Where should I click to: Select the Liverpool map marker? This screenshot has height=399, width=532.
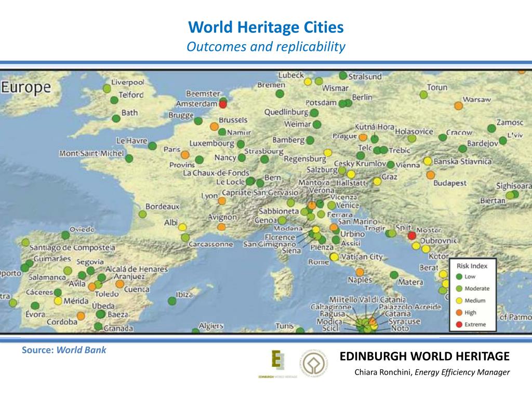[107, 88]
